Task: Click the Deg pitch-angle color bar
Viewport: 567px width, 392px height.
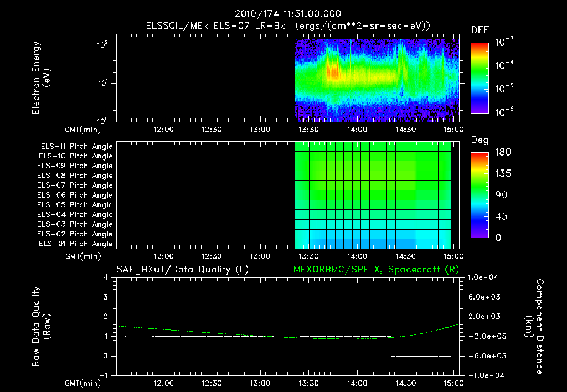Action: [x=480, y=195]
